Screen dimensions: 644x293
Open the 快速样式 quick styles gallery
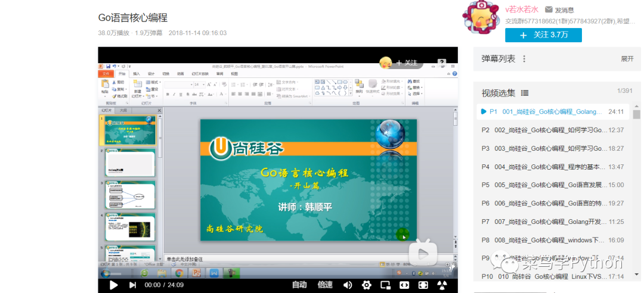(x=373, y=84)
